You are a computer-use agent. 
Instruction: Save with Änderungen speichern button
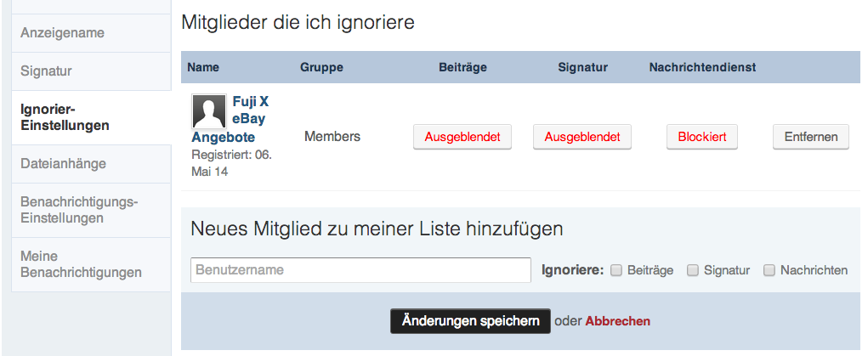click(x=470, y=321)
